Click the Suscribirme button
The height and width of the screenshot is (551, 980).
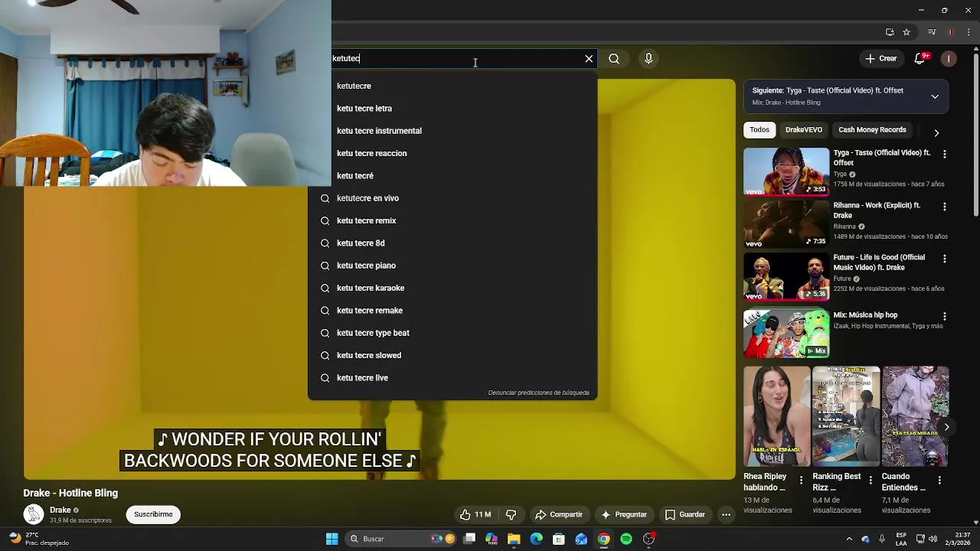click(153, 515)
